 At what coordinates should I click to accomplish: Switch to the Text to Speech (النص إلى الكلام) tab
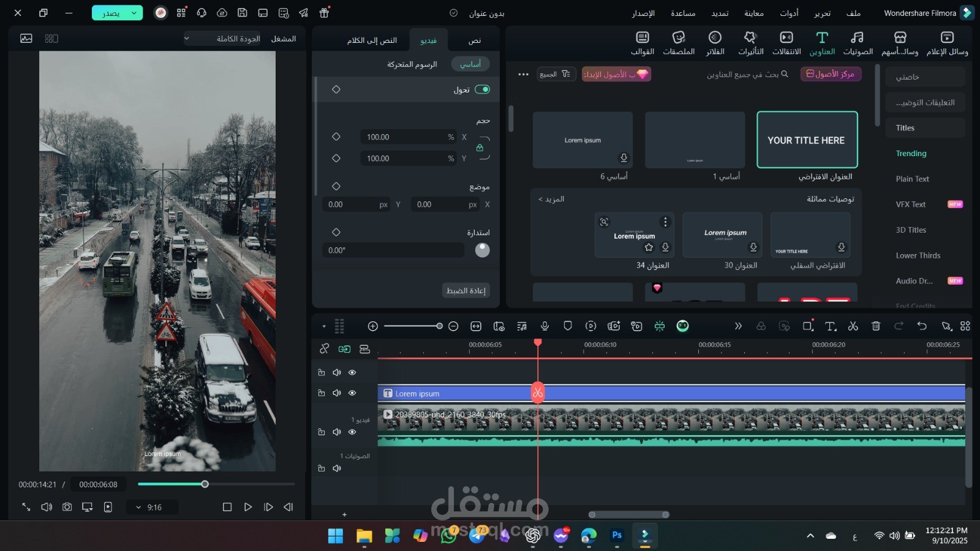coord(372,40)
